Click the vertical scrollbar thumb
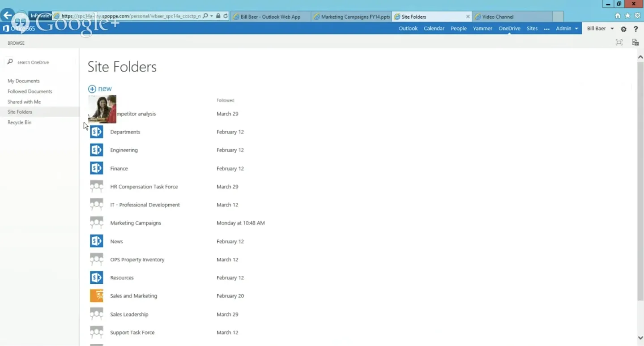Viewport: 644px width, 346px height. tap(640, 181)
